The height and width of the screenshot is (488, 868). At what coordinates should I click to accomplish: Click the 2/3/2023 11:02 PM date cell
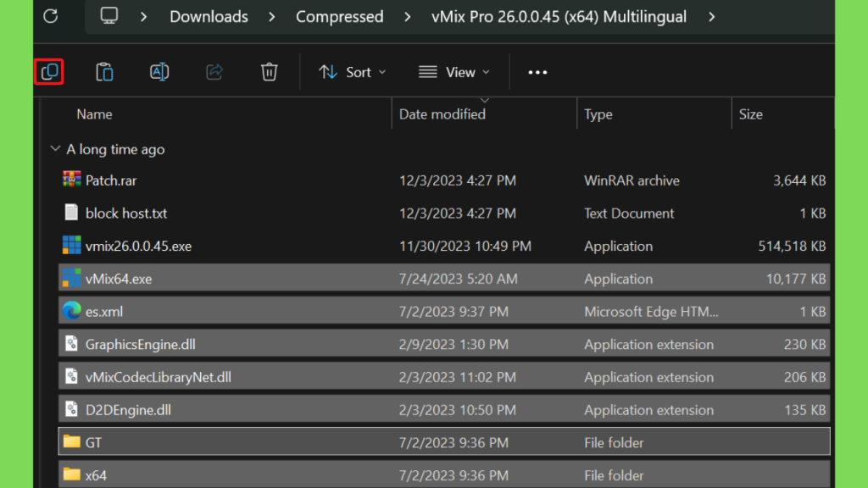(457, 377)
